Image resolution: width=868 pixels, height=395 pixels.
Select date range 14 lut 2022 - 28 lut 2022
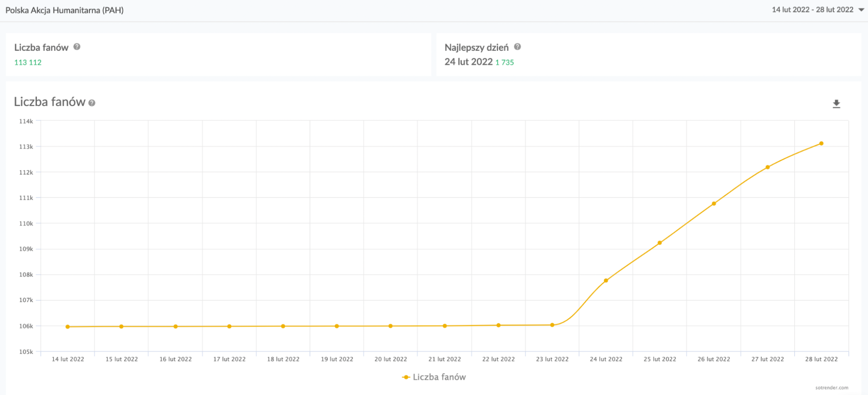pos(812,10)
